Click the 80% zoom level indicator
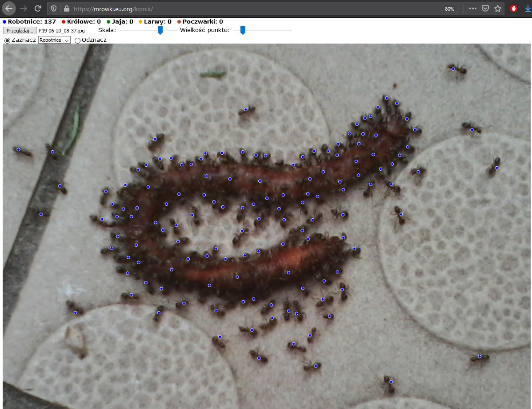This screenshot has width=532, height=409. point(449,9)
